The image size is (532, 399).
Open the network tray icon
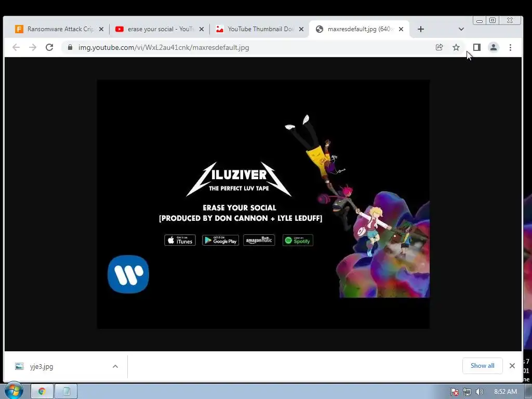click(x=467, y=392)
